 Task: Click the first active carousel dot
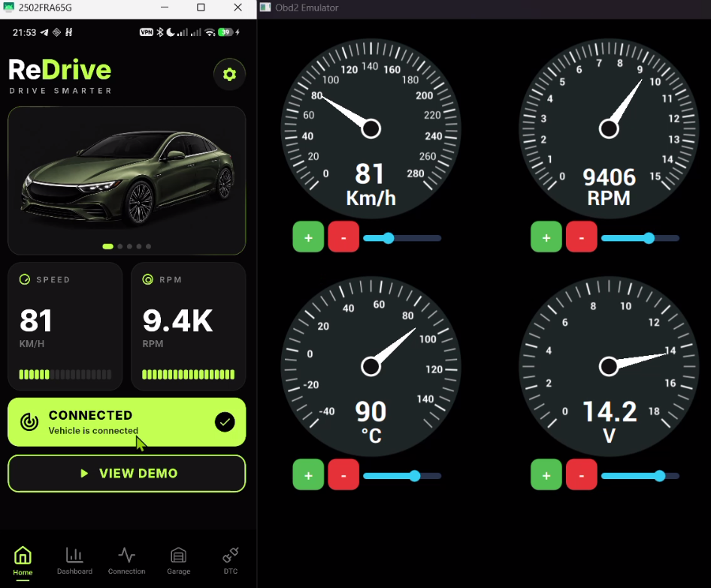click(x=108, y=246)
